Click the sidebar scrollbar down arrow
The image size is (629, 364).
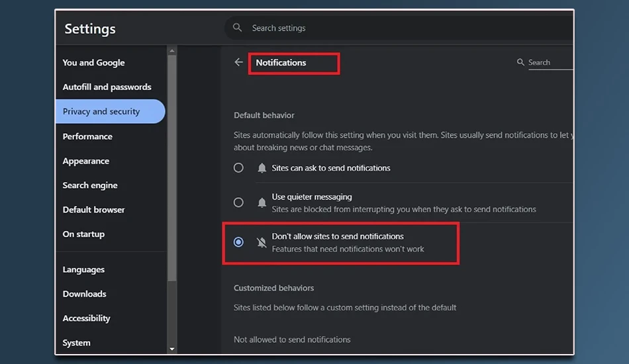point(172,349)
